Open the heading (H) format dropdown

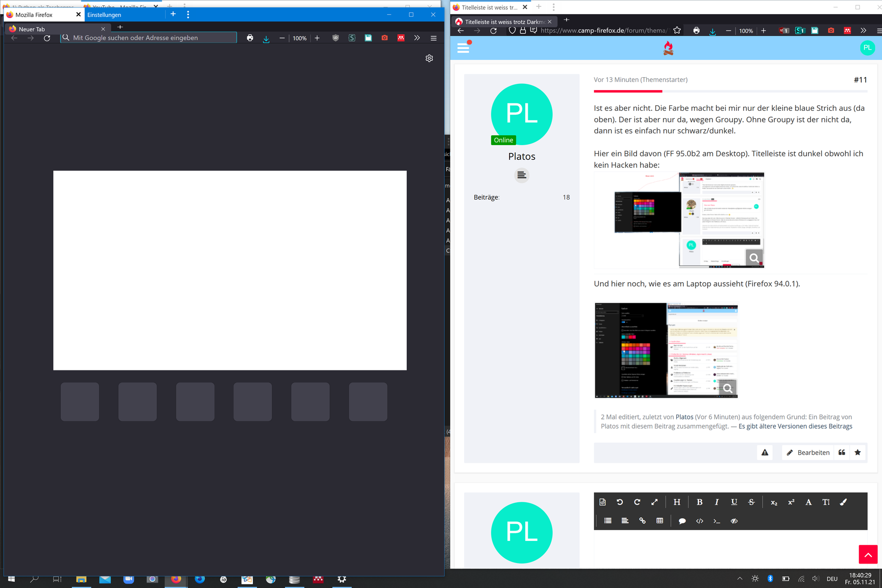[x=677, y=502]
